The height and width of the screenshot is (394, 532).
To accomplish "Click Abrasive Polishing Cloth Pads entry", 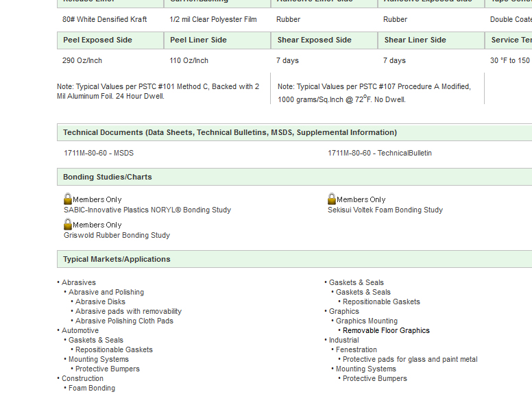I will tap(124, 321).
